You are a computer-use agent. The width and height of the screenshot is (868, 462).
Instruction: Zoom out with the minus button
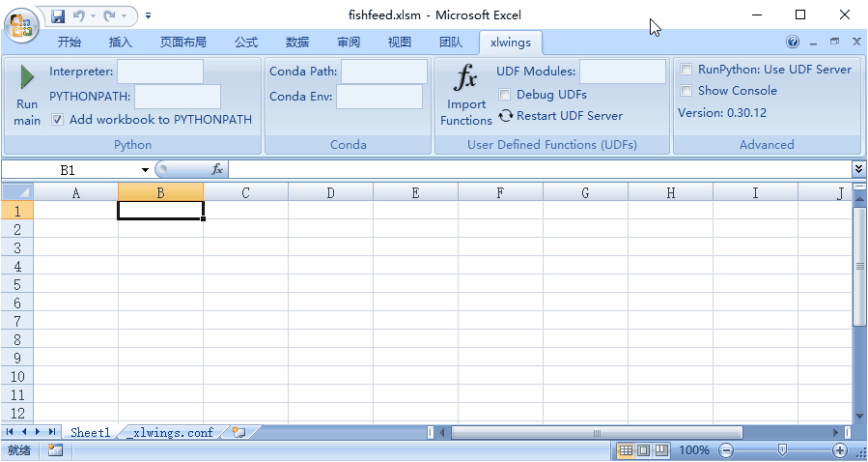click(726, 450)
